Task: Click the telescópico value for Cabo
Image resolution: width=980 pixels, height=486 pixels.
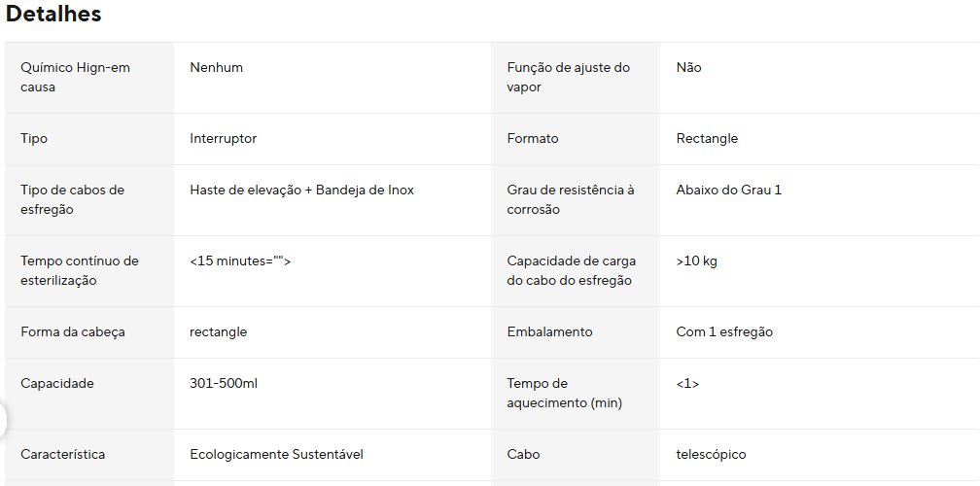Action: click(711, 455)
